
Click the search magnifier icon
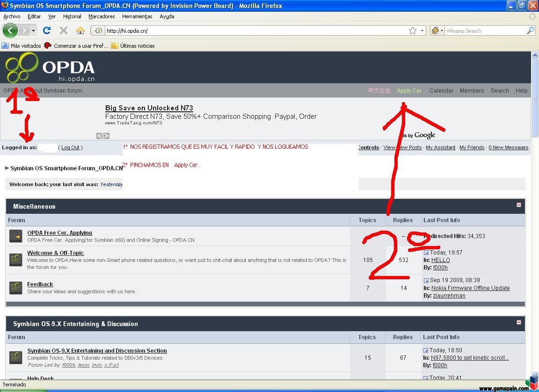coord(531,30)
